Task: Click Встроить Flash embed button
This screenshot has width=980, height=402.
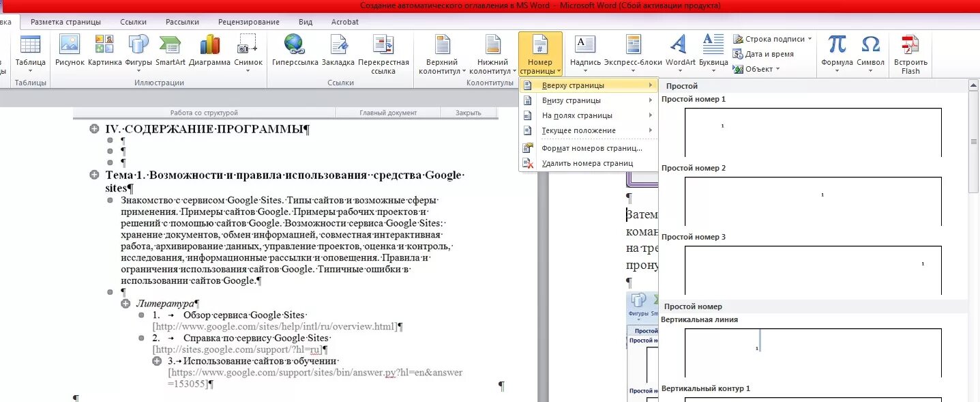Action: coord(910,55)
